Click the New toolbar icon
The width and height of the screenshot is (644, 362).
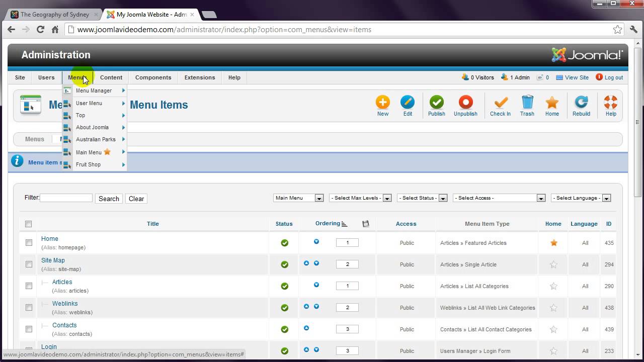(x=383, y=102)
